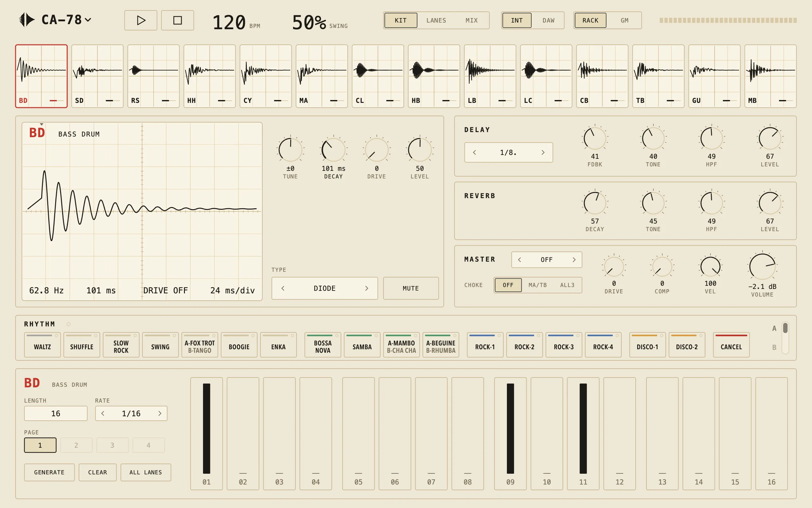Select the RS rimshot pad
The width and height of the screenshot is (812, 508).
153,76
